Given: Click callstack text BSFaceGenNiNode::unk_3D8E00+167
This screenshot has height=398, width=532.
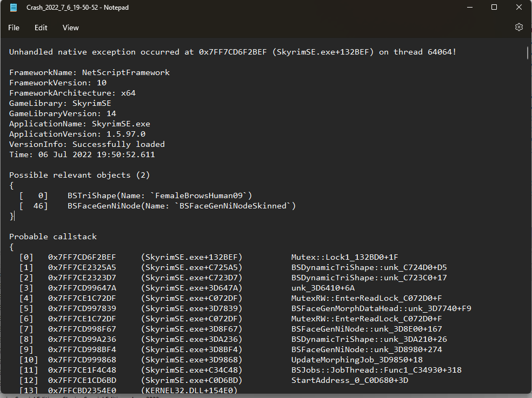Looking at the screenshot, I should [x=367, y=329].
